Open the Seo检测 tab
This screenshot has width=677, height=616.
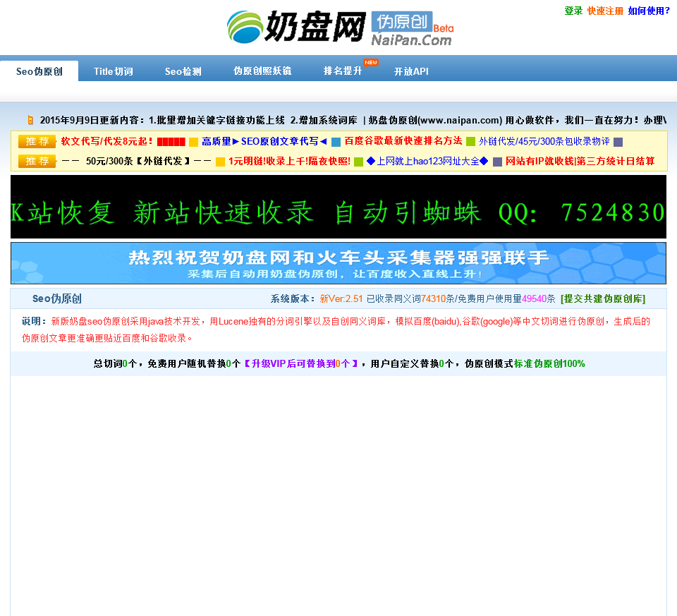(x=183, y=71)
